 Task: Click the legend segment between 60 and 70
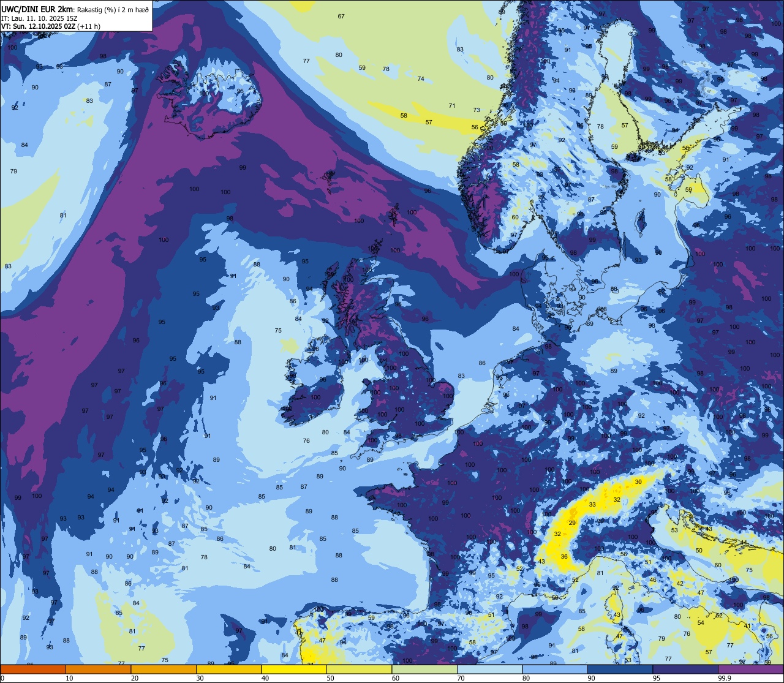[424, 669]
